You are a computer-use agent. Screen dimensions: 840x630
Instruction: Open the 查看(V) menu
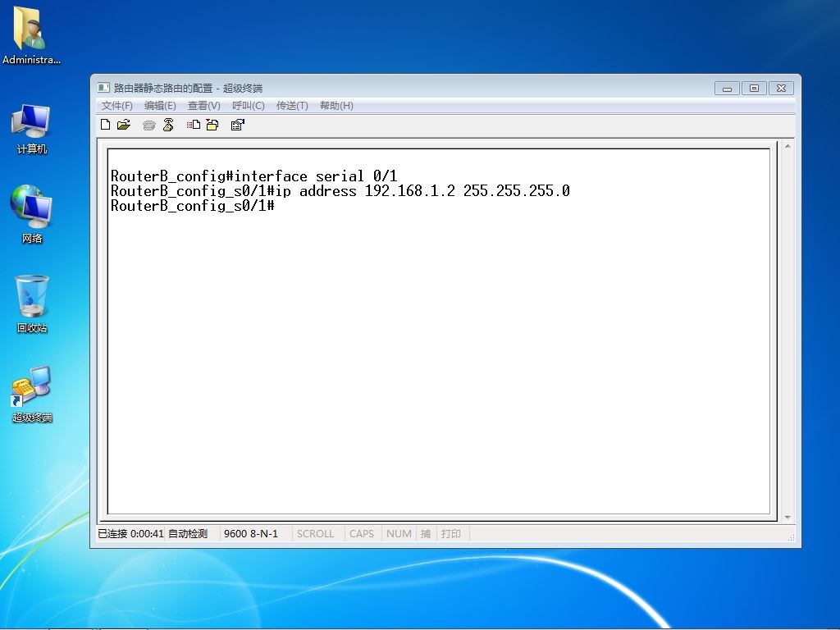pyautogui.click(x=203, y=106)
